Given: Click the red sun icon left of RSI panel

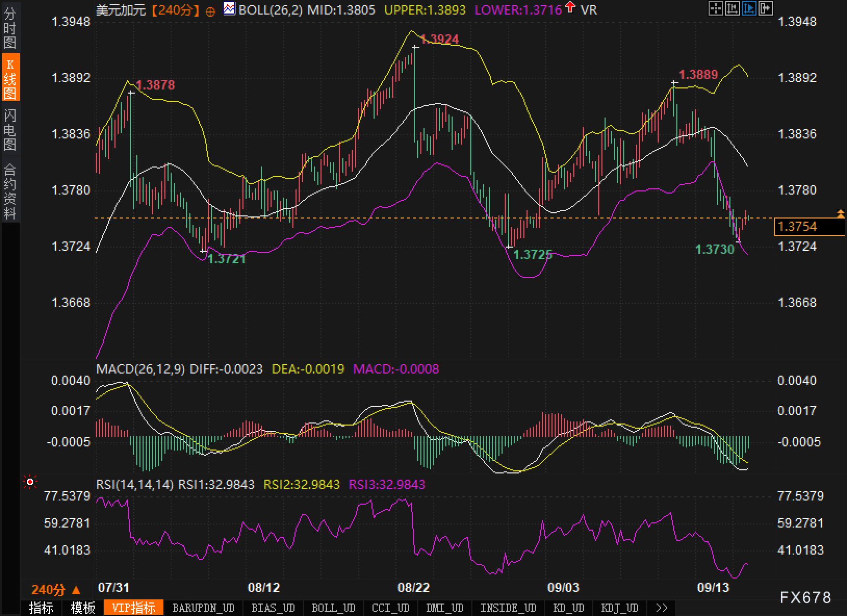Looking at the screenshot, I should tap(30, 482).
